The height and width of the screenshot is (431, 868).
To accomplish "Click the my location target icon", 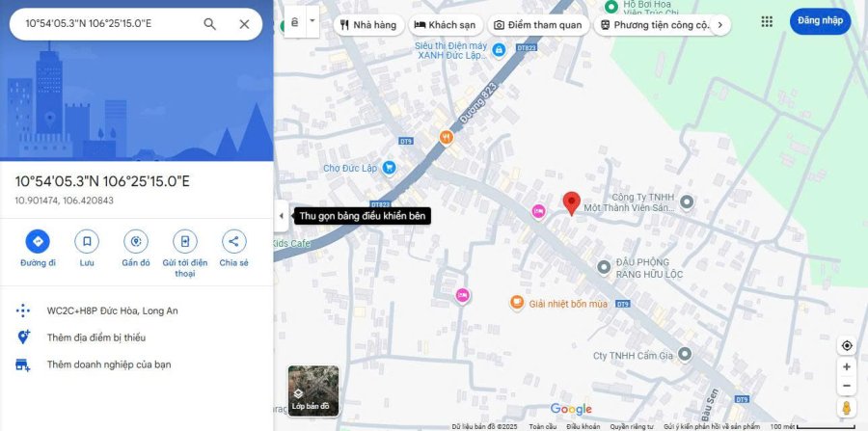I will coord(846,345).
